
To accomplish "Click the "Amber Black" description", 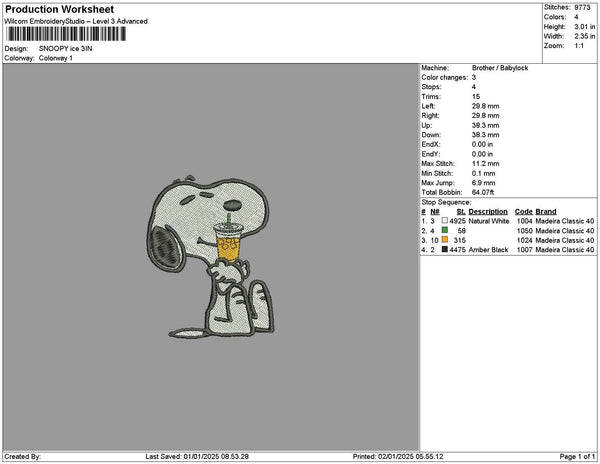I will click(x=488, y=249).
